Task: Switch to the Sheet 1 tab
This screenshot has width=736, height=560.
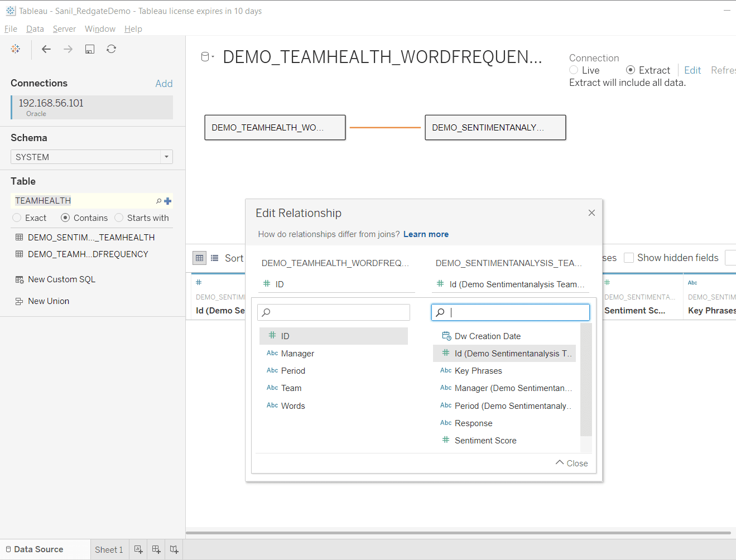Action: click(109, 549)
